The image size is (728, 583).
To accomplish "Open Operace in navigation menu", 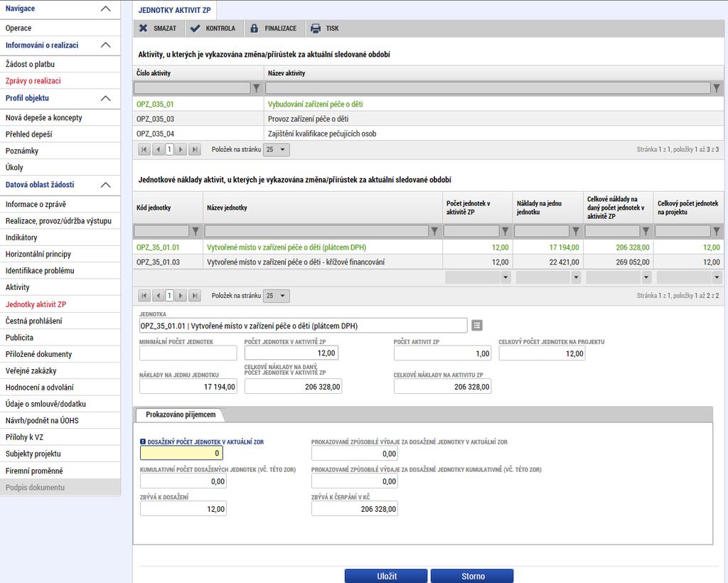I will click(60, 28).
